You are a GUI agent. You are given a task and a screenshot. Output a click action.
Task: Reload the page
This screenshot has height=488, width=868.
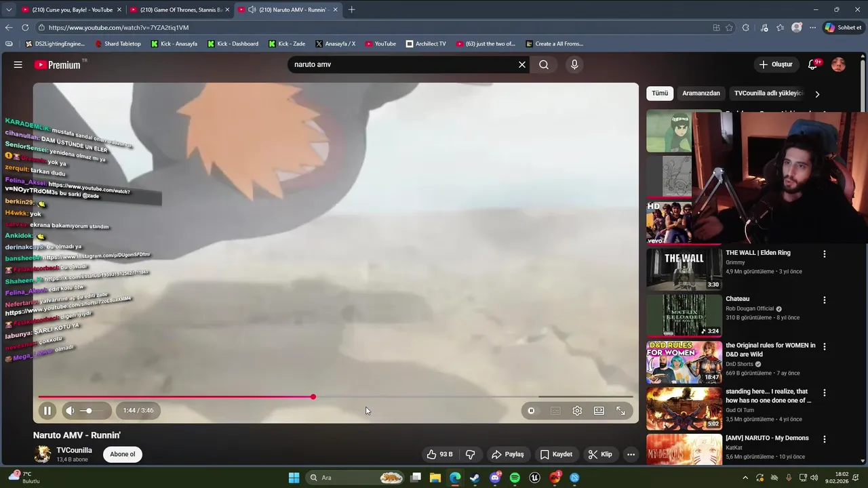pos(25,28)
